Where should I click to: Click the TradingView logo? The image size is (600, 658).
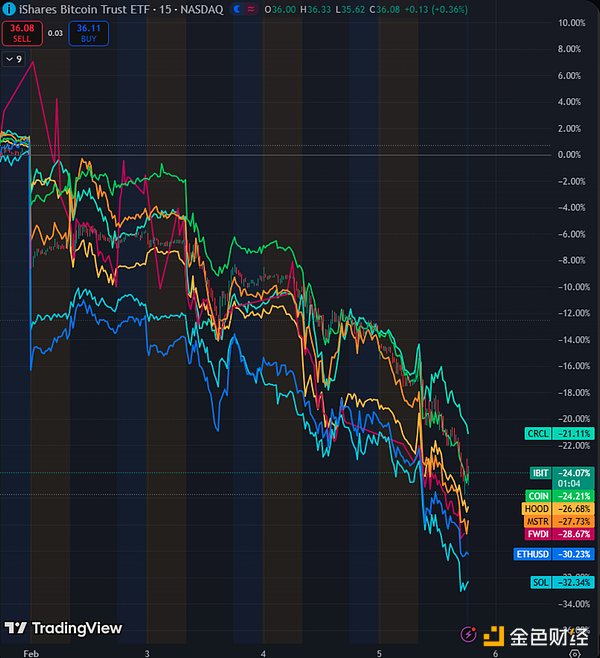click(63, 628)
